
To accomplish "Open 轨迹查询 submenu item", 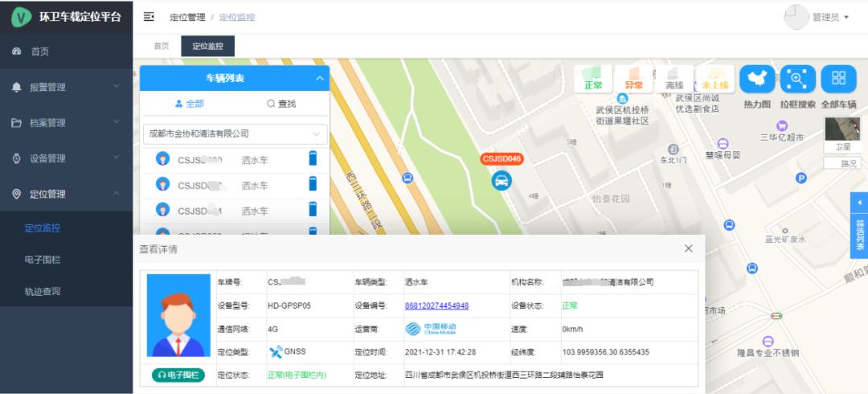I will (x=43, y=291).
